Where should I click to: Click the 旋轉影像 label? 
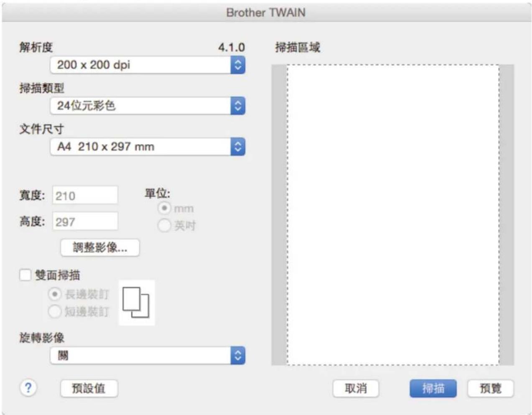point(42,338)
